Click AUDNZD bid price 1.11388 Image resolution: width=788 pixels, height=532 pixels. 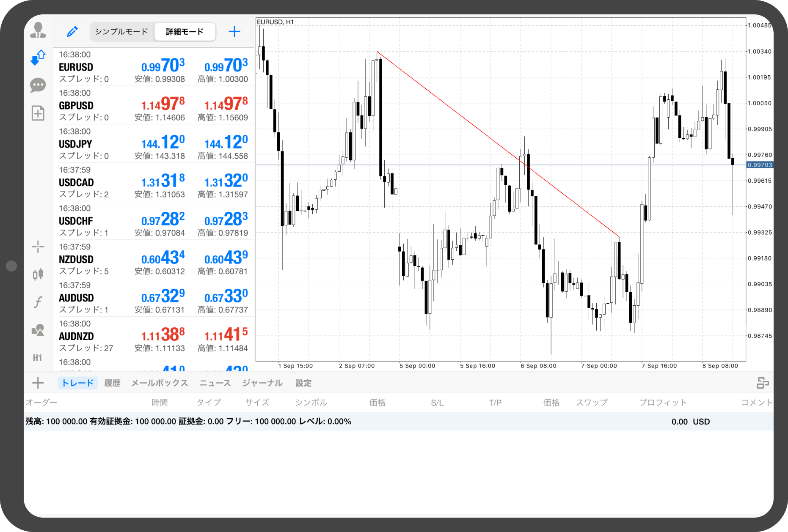click(163, 335)
